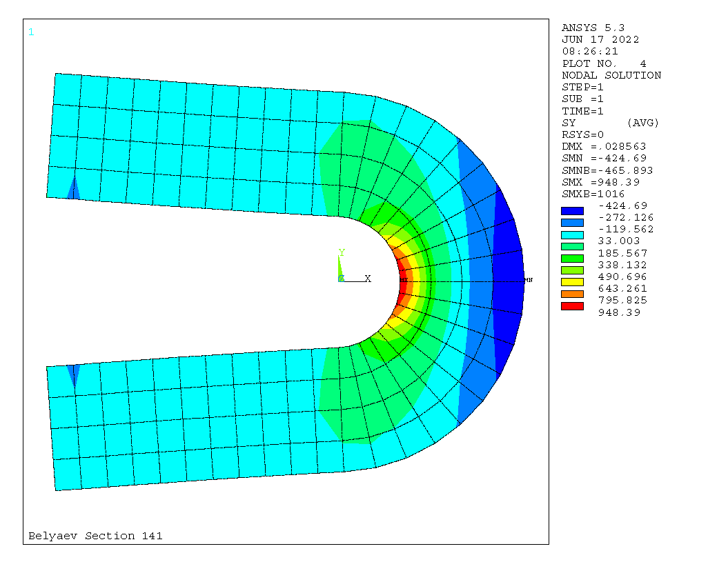
Task: Click the 'ANSYS 5.3' header text
Action: coord(593,28)
